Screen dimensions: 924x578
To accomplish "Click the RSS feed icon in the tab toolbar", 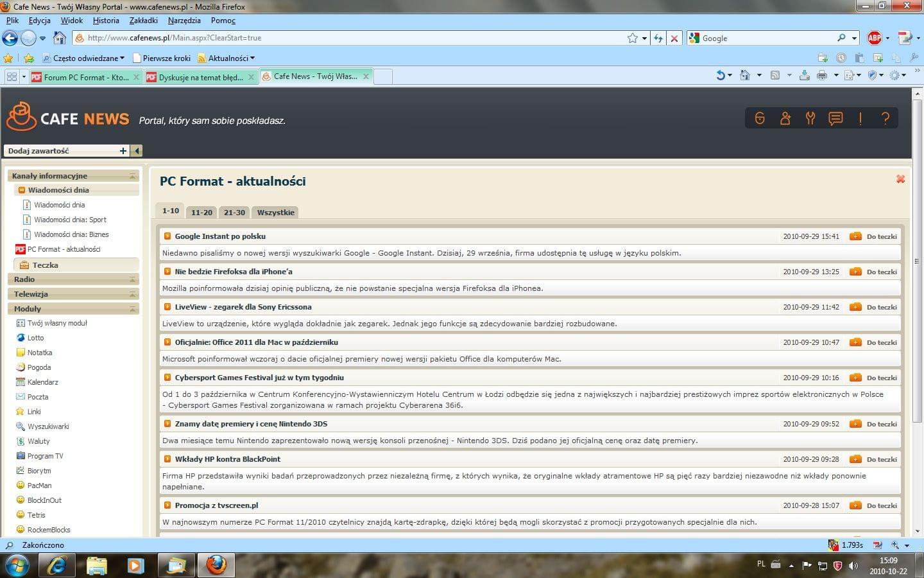I will click(775, 76).
